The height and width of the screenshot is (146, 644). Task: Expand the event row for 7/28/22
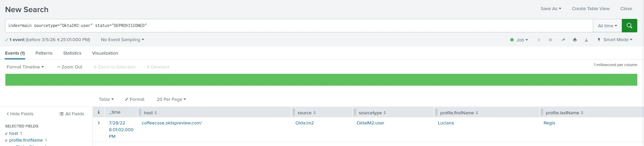click(x=99, y=123)
